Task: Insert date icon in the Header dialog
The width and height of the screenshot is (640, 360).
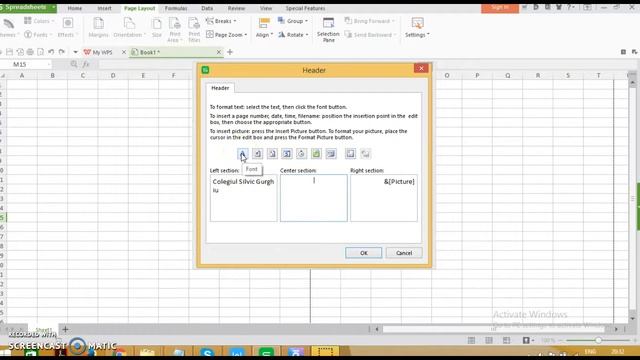Action: tap(287, 153)
